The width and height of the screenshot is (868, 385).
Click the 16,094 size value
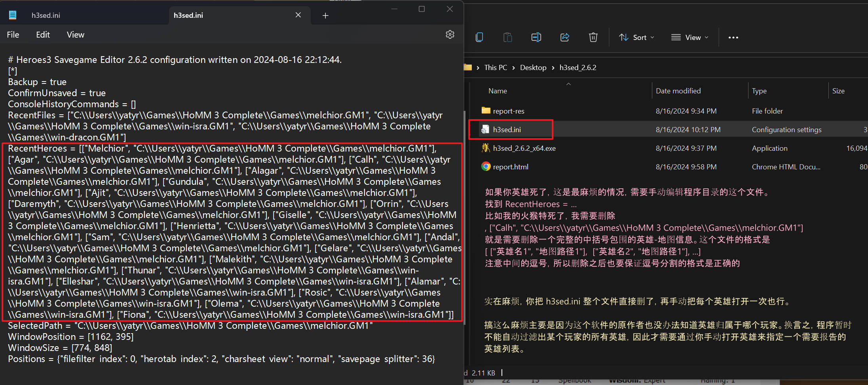857,148
